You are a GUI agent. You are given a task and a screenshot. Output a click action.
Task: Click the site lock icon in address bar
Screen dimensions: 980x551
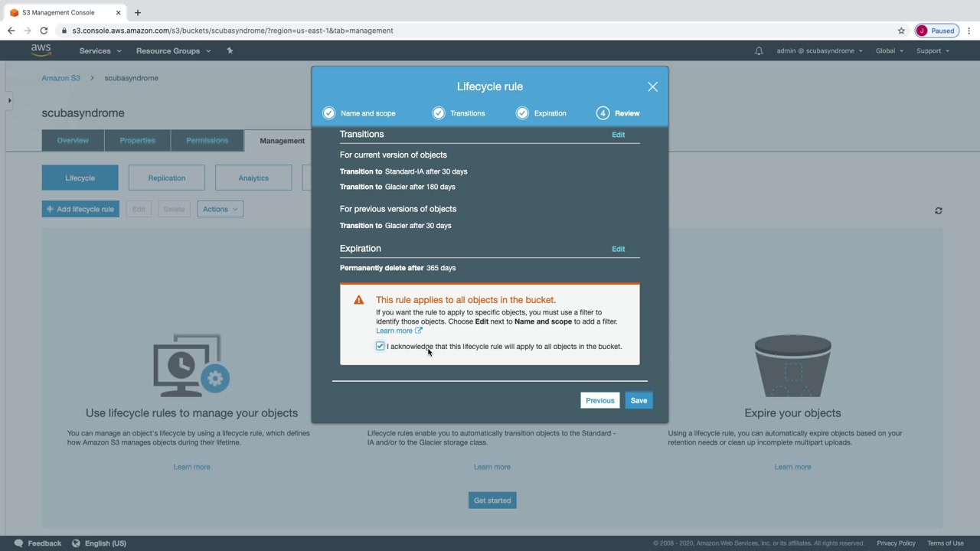click(x=64, y=31)
